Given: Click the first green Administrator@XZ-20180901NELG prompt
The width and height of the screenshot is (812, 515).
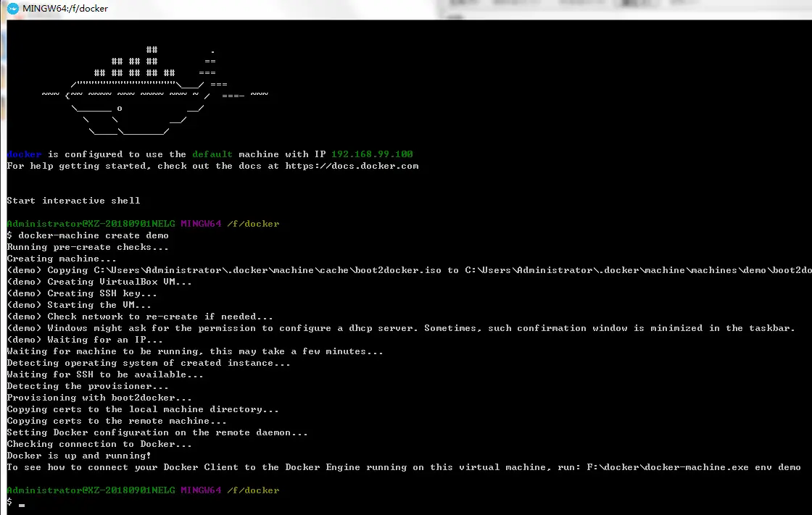Looking at the screenshot, I should 91,224.
